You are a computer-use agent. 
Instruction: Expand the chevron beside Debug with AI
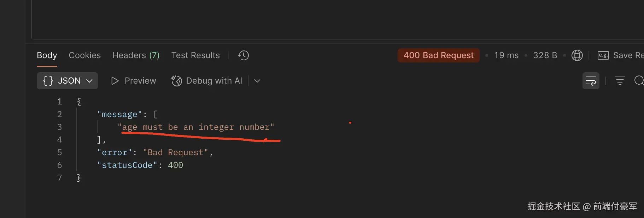click(x=257, y=81)
